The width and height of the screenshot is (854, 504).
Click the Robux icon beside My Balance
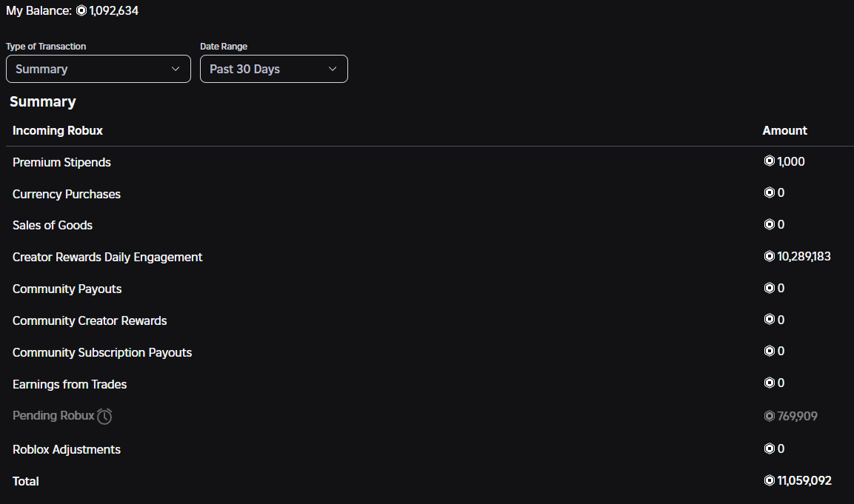(81, 11)
